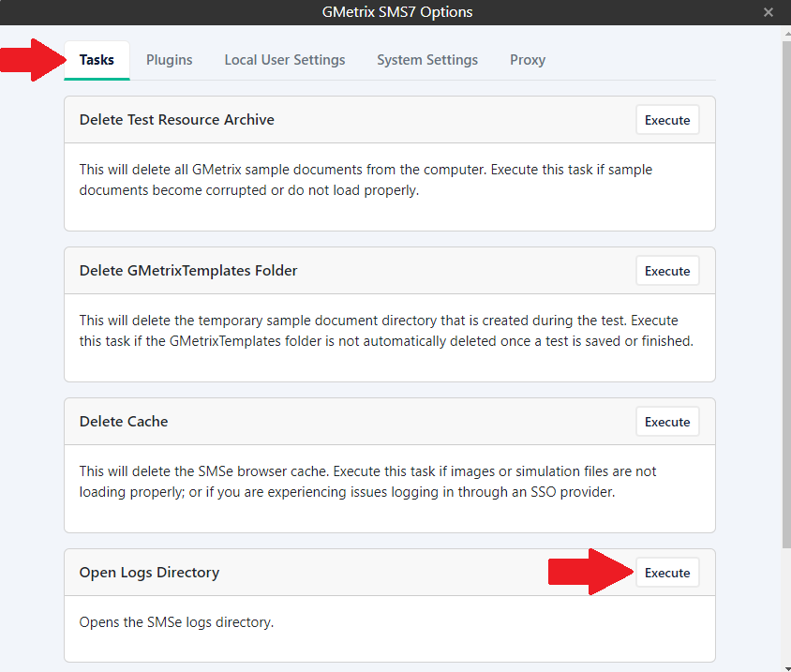
Task: Click the scrollbar up arrow
Action: click(x=787, y=34)
